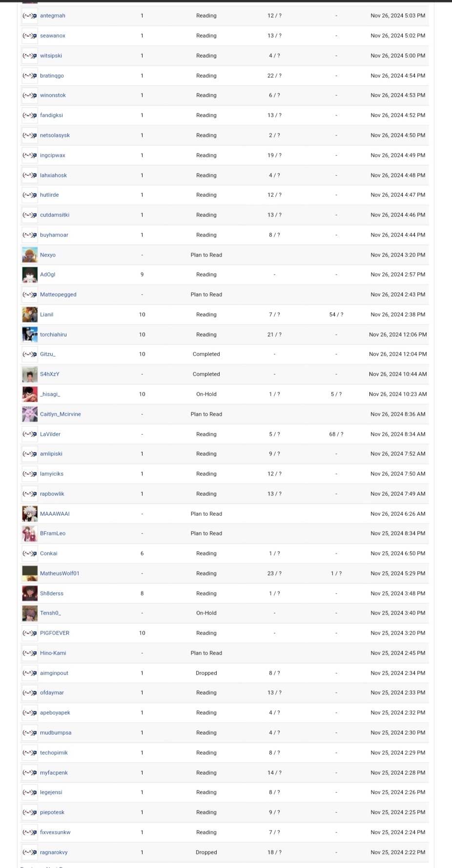Click the Hino-Kami username link

tap(53, 653)
